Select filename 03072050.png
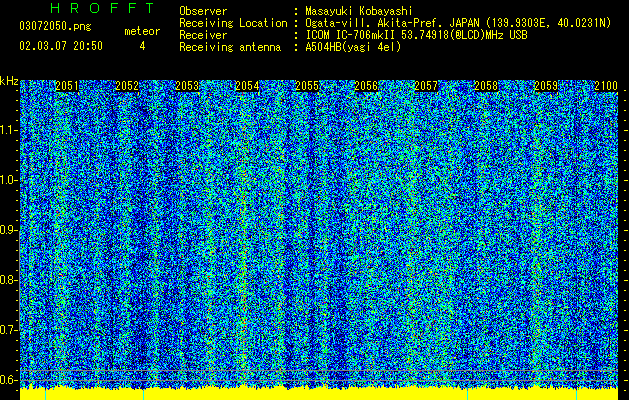Image resolution: width=629 pixels, height=400 pixels. pyautogui.click(x=55, y=26)
